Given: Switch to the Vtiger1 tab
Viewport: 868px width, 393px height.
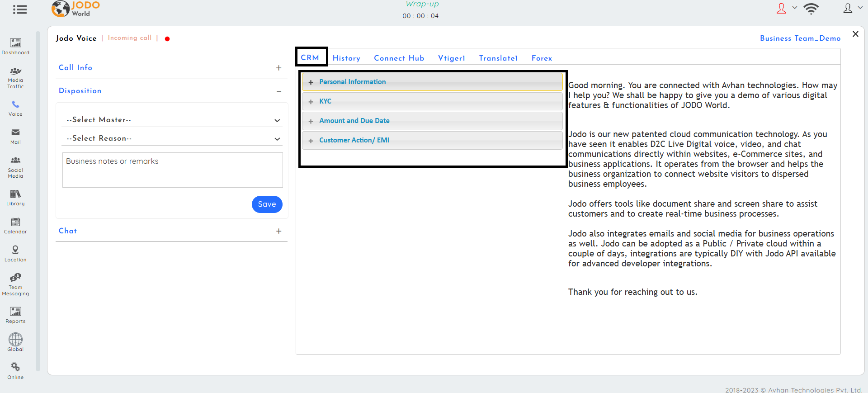Looking at the screenshot, I should tap(452, 58).
